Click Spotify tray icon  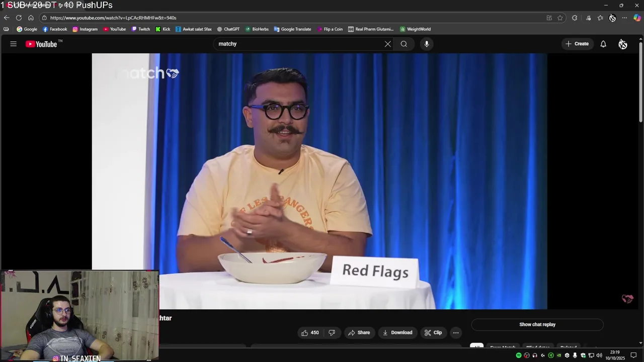click(519, 355)
